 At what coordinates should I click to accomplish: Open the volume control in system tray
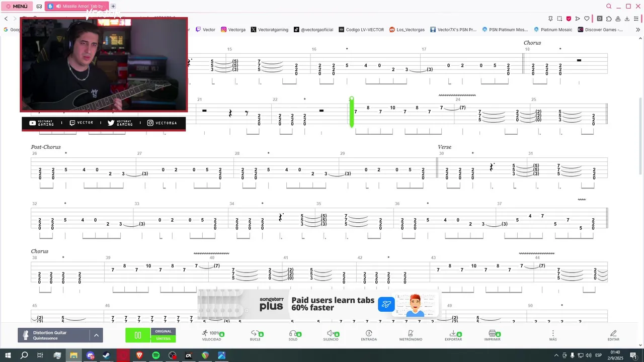(588, 355)
